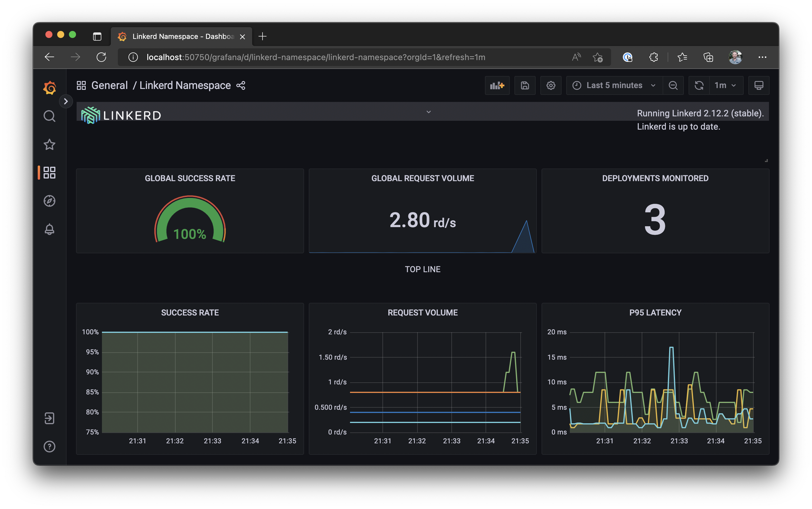Open dashboard settings gear

click(x=551, y=85)
